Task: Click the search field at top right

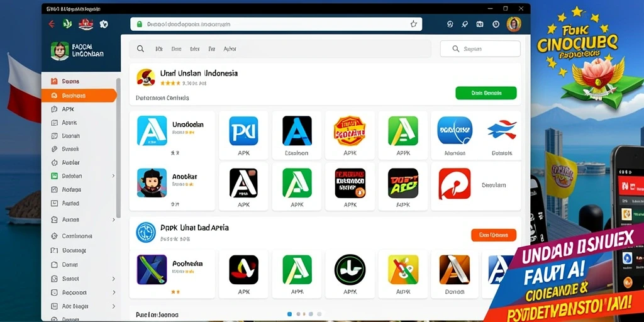Action: [480, 49]
